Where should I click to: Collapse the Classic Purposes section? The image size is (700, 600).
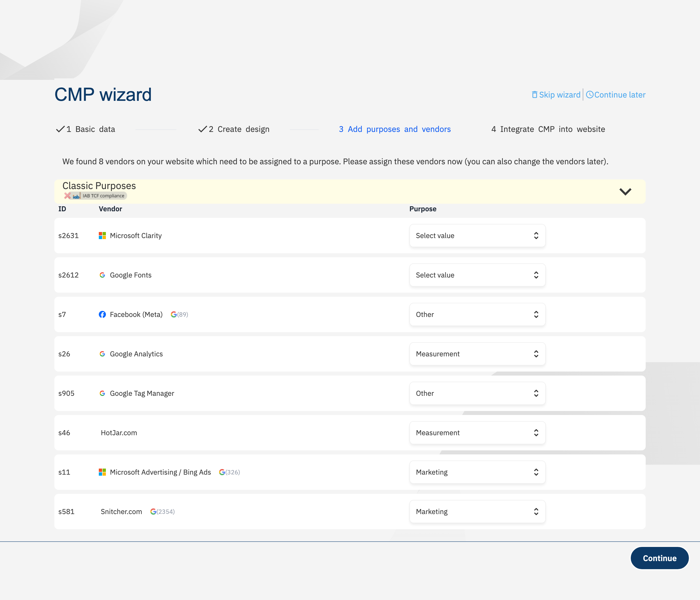tap(625, 192)
